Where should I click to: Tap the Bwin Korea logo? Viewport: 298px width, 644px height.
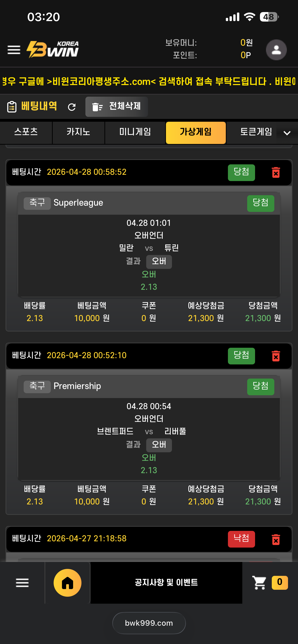[x=53, y=50]
